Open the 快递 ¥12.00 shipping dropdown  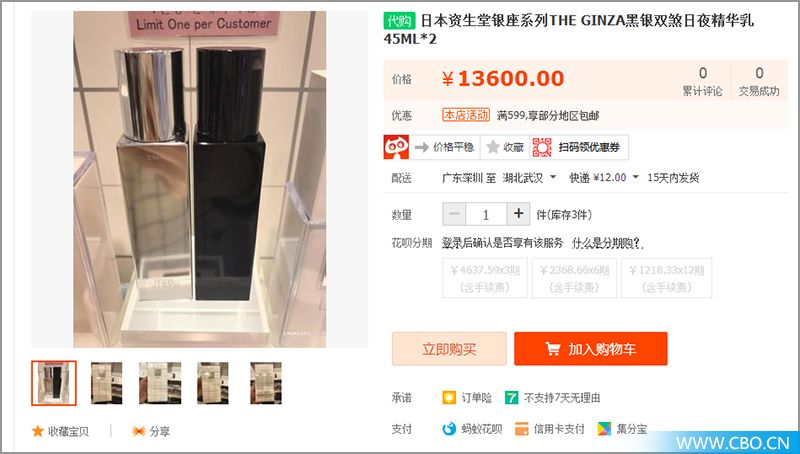point(604,178)
